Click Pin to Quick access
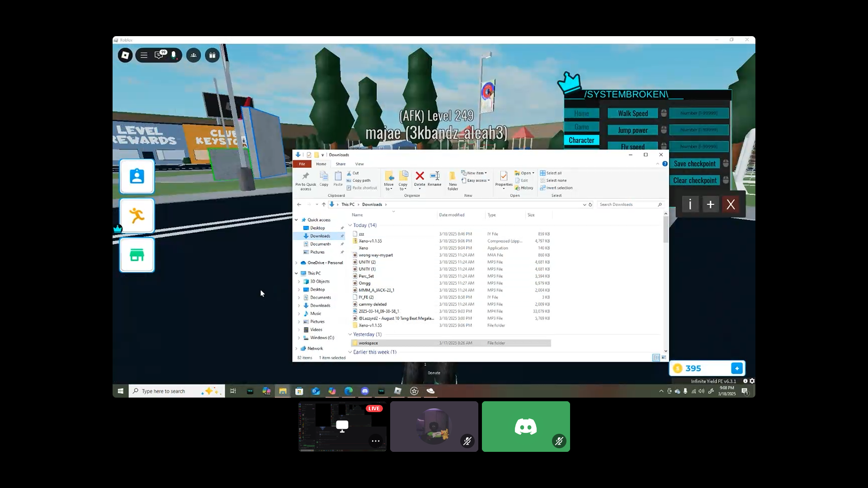 tap(306, 181)
